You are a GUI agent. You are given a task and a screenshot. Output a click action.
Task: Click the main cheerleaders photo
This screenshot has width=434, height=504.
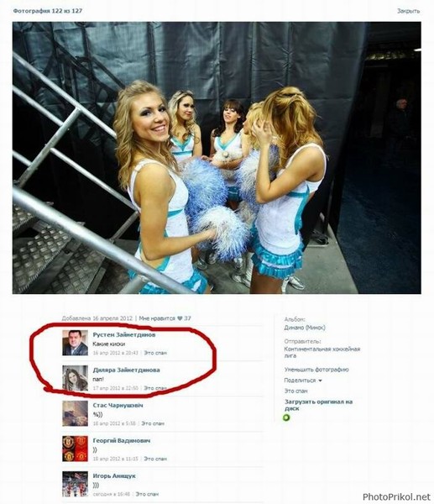pyautogui.click(x=217, y=158)
